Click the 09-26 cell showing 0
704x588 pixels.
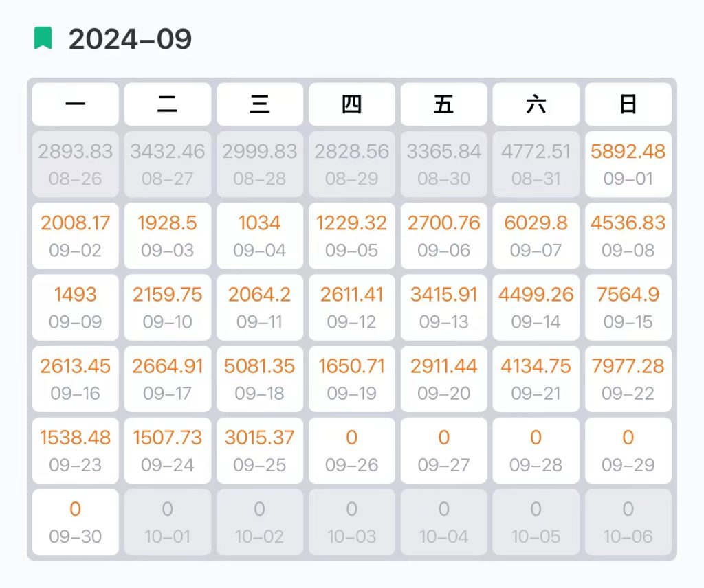[351, 450]
